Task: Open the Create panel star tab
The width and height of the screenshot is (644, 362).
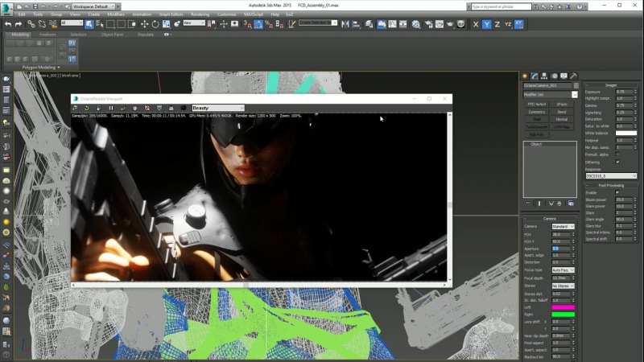Action: [x=525, y=76]
